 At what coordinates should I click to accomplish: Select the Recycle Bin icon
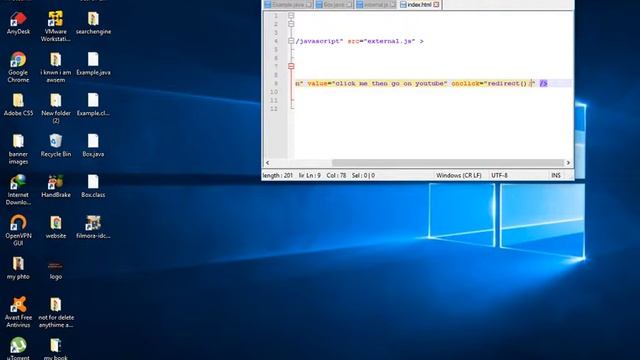click(x=56, y=146)
